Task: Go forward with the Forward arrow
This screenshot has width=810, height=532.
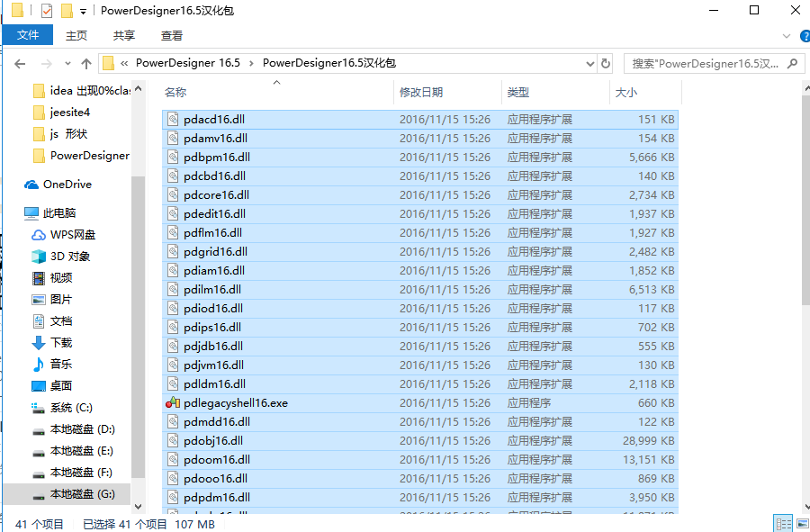Action: coord(47,64)
